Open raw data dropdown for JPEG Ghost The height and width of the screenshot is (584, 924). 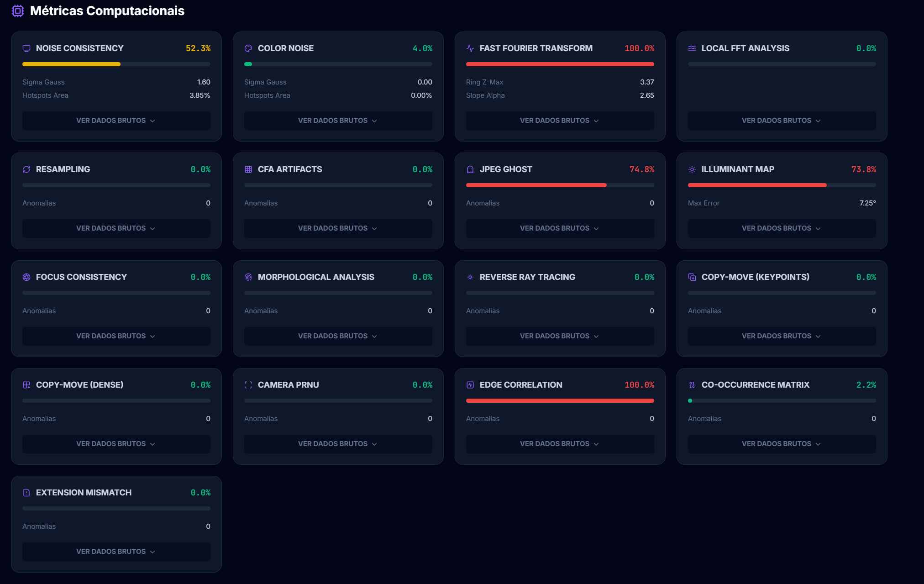[559, 228]
